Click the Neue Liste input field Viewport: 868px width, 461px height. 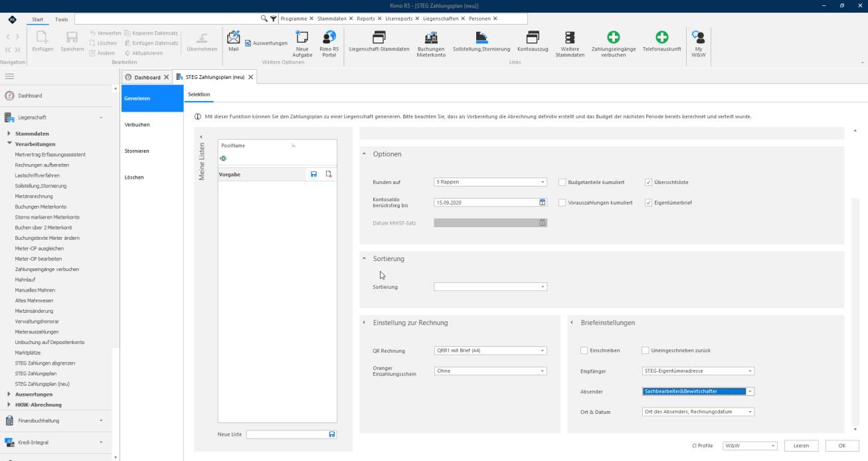click(288, 434)
